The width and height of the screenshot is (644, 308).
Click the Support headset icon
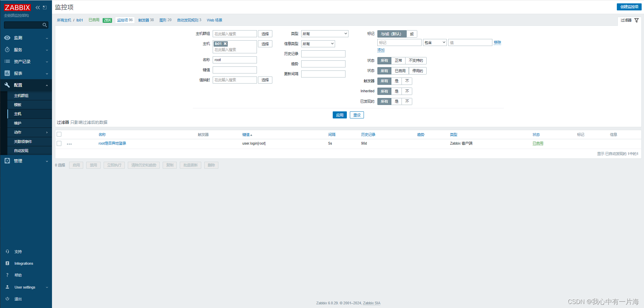7,251
